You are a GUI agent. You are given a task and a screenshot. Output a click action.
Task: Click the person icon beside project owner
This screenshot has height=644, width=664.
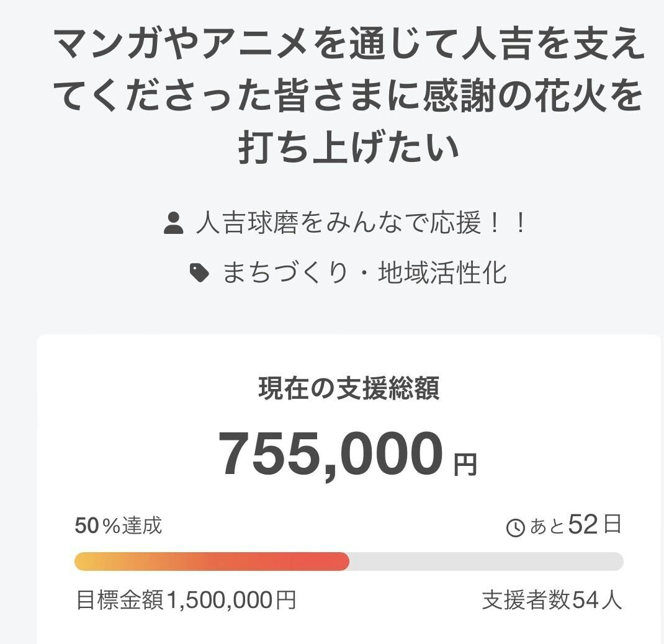click(174, 223)
